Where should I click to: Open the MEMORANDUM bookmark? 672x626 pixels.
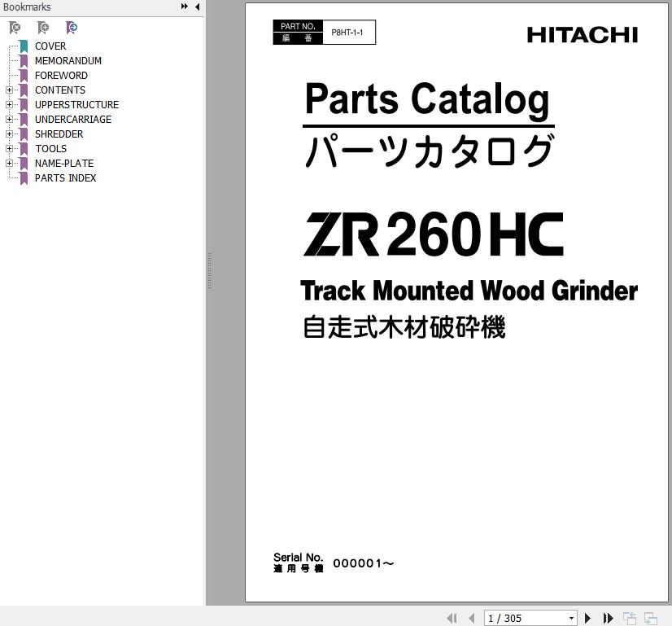point(68,61)
